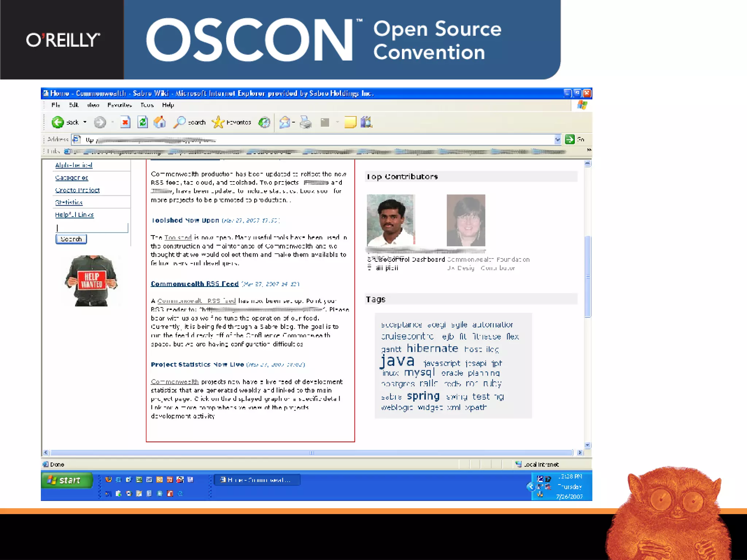The height and width of the screenshot is (560, 747).
Task: Open the Help menu
Action: tap(168, 105)
